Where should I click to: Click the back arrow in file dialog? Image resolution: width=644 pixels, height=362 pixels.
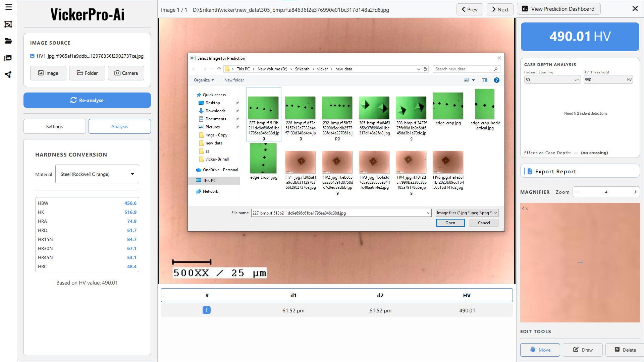(195, 69)
